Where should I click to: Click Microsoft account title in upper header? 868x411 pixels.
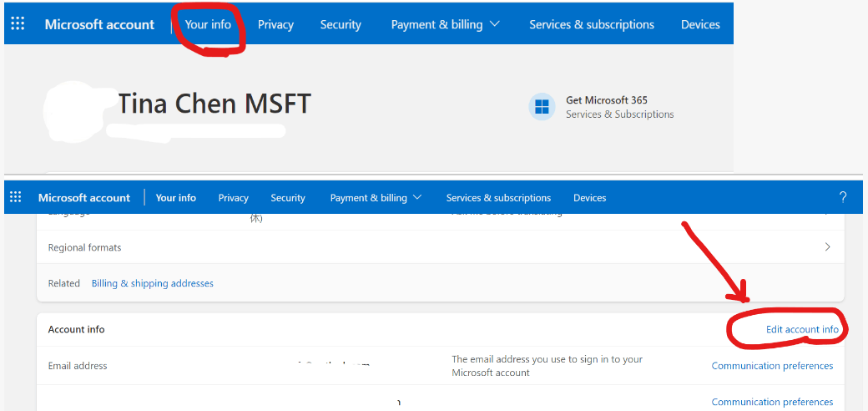pos(99,24)
